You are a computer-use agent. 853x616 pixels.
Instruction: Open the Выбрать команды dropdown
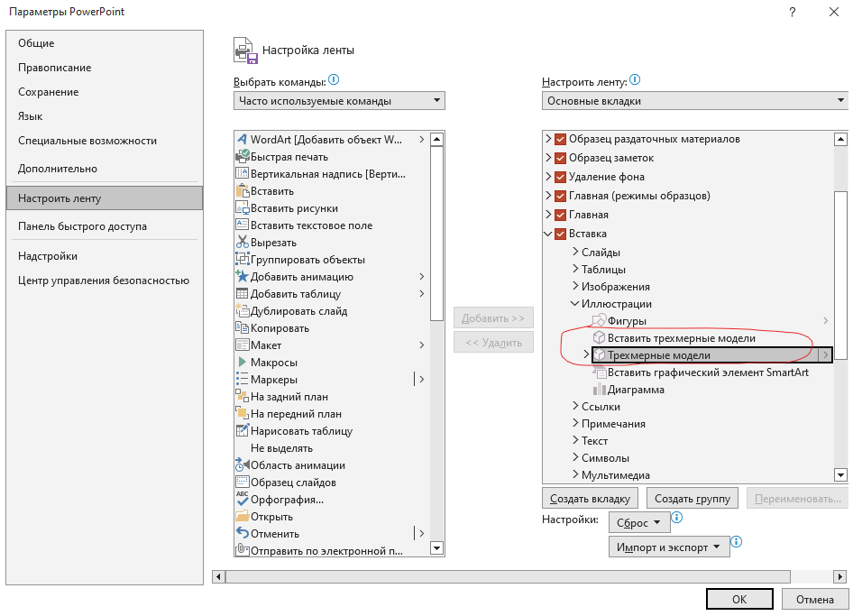point(339,101)
